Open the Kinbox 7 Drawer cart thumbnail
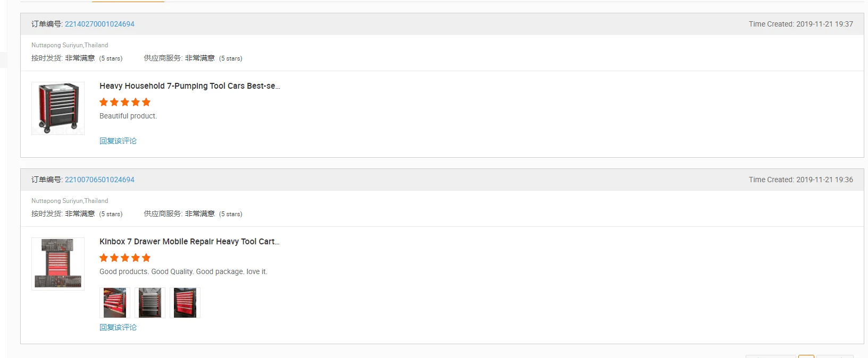 point(58,264)
